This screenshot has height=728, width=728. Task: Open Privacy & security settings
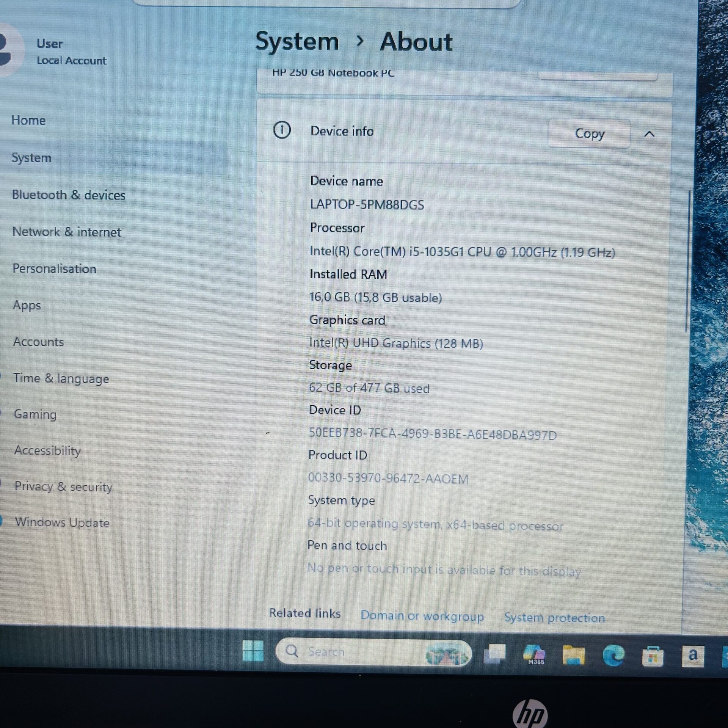64,486
